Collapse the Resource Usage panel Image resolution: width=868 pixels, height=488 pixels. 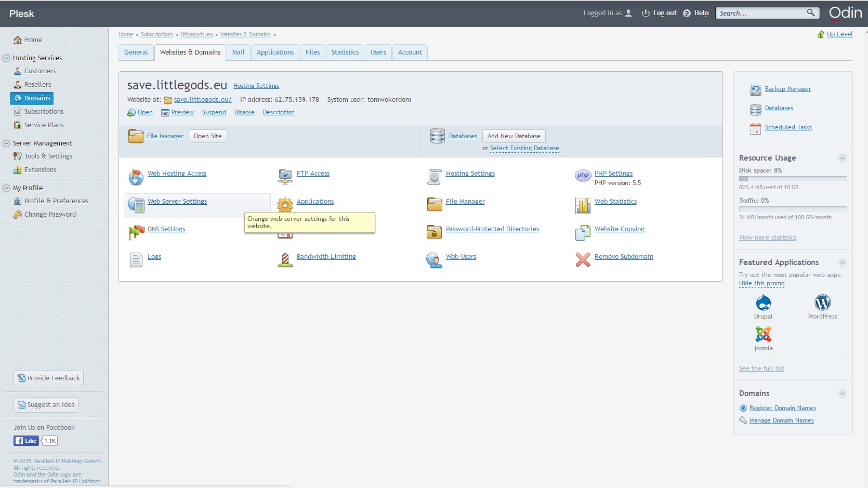coord(843,158)
